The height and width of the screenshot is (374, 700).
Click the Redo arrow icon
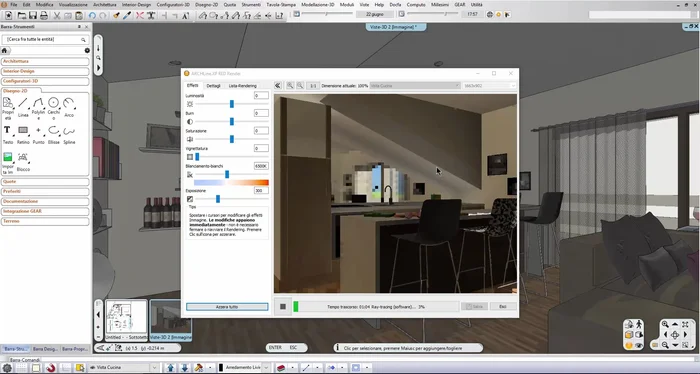point(103,16)
